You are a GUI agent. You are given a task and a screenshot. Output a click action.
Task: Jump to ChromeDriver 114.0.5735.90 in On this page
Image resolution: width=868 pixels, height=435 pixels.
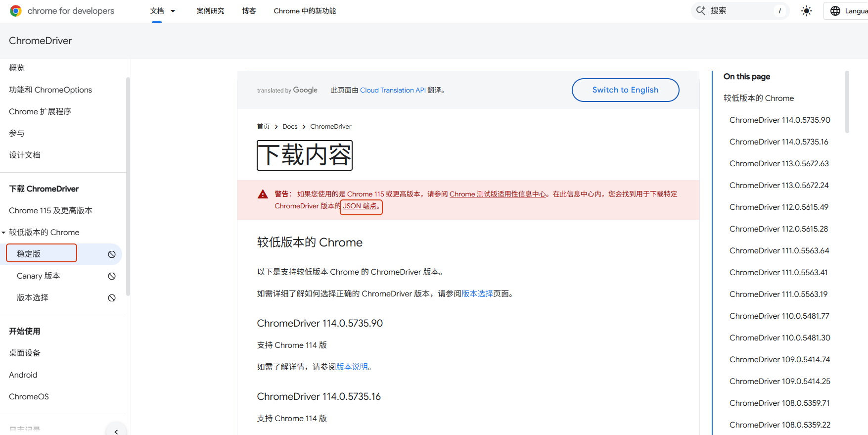click(x=780, y=120)
